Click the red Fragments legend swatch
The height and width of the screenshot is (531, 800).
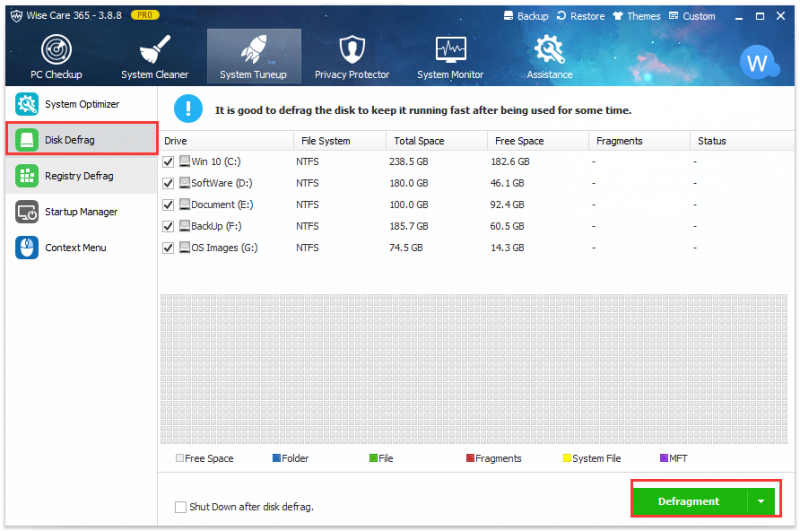(470, 458)
